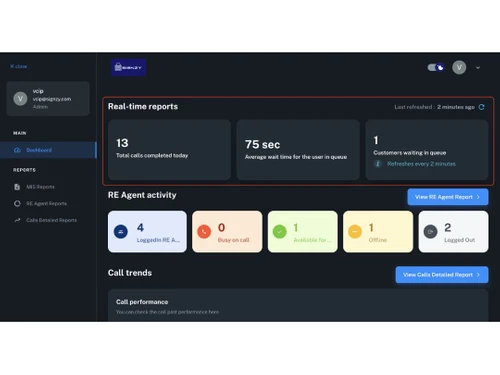Screen dimensions: 500x375
Task: Click the RE Agent Reports pie icon
Action: click(x=17, y=203)
